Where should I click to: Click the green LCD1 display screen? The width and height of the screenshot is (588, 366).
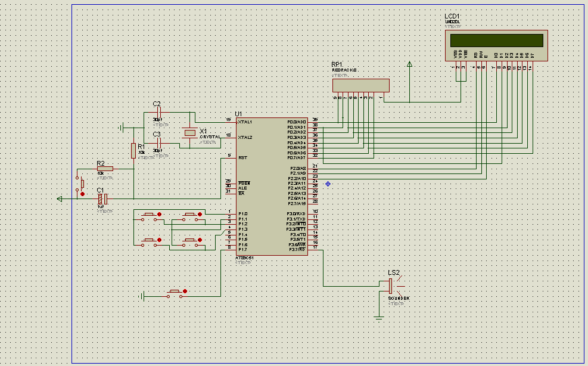[496, 41]
